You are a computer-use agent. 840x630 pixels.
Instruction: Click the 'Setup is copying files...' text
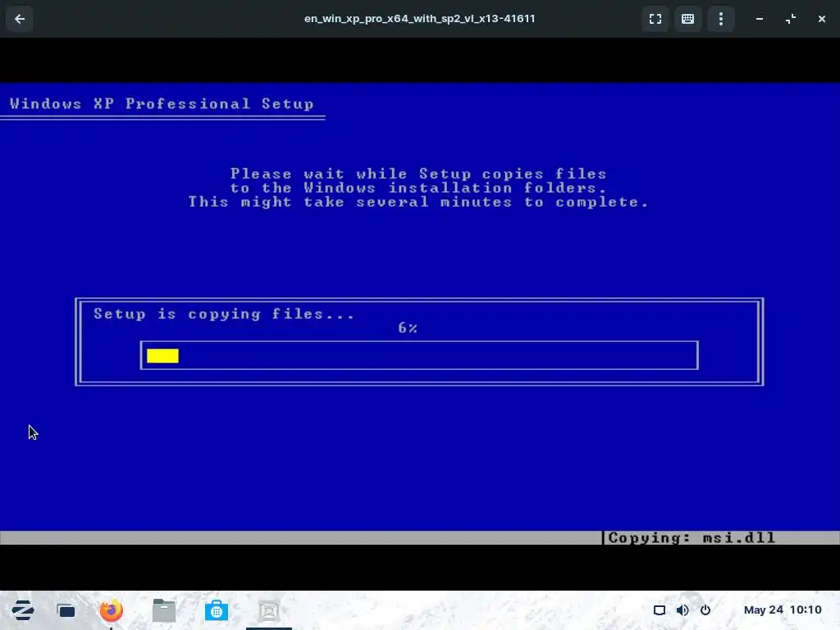(x=224, y=314)
